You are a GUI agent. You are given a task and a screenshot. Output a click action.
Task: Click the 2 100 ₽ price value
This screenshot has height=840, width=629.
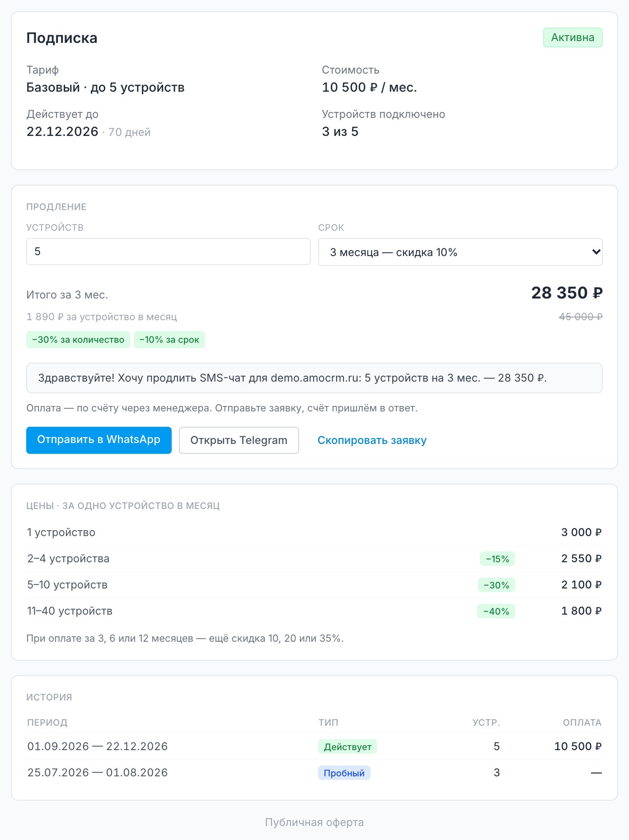581,585
